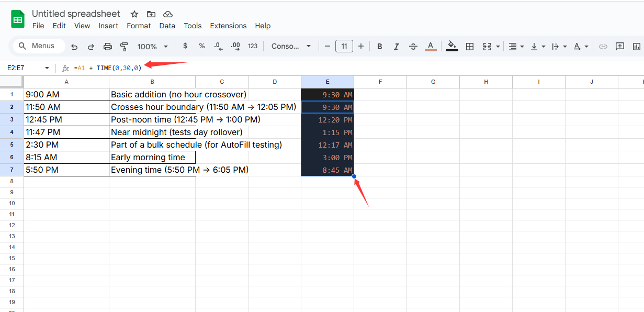Screen dimensions: 644x312
Task: Open the Format menu
Action: coord(139,26)
